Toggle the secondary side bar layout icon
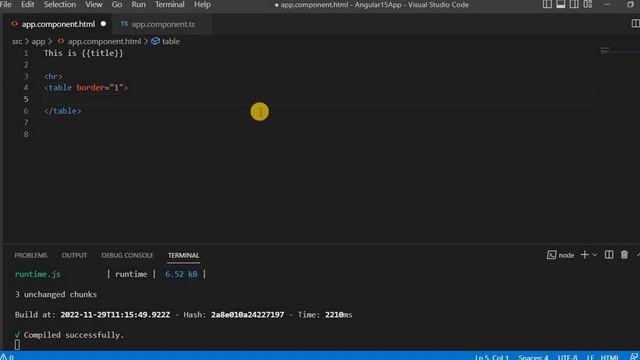Screen dimensions: 640x360 point(574,4)
